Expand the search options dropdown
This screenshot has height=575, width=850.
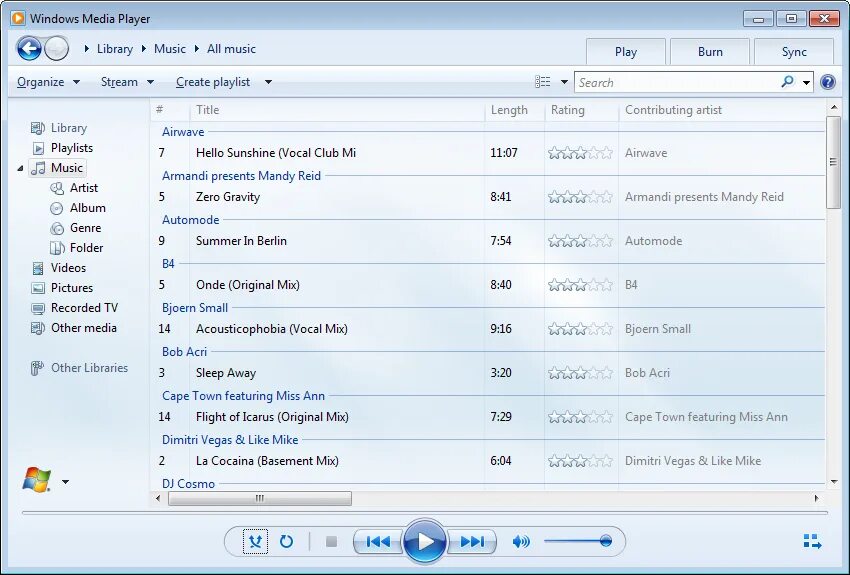point(807,83)
